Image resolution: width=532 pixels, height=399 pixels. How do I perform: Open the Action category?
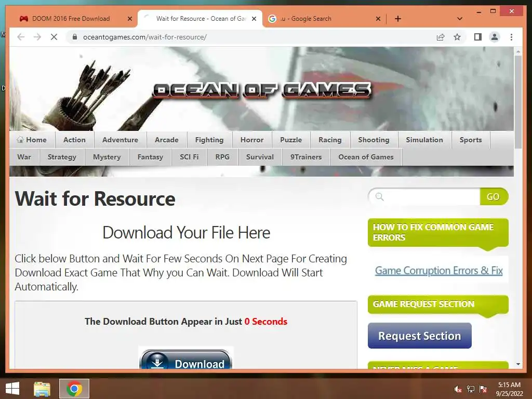pyautogui.click(x=74, y=140)
